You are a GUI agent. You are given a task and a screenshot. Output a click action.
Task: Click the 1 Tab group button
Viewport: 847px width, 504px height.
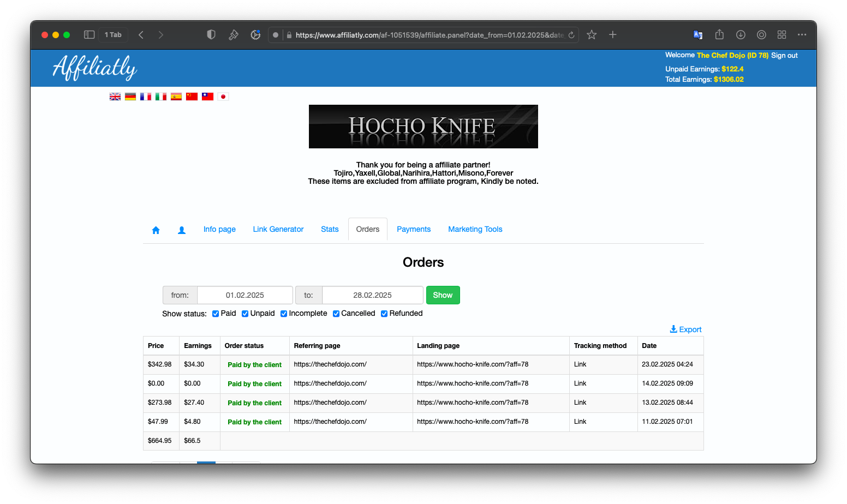point(114,34)
